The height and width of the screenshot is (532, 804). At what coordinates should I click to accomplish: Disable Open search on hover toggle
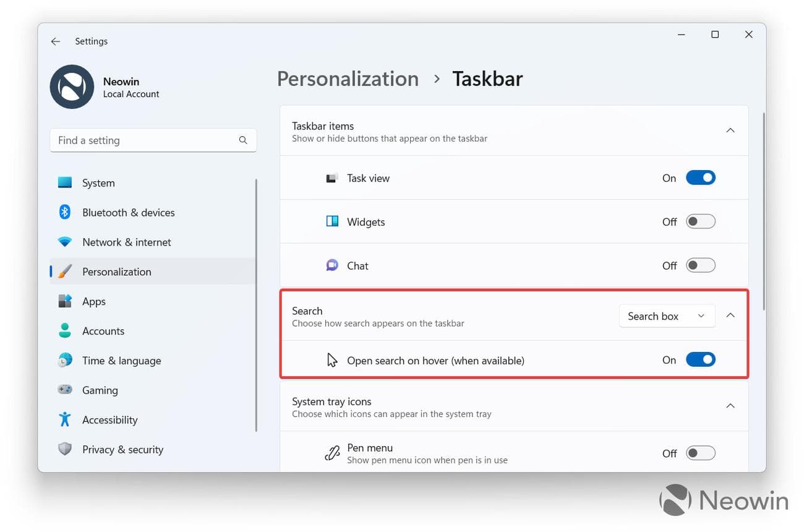(x=700, y=360)
